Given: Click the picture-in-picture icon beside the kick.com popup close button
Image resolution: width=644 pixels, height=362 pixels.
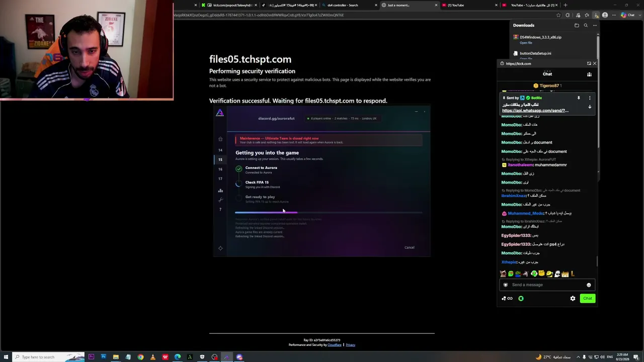Looking at the screenshot, I should coord(589,63).
